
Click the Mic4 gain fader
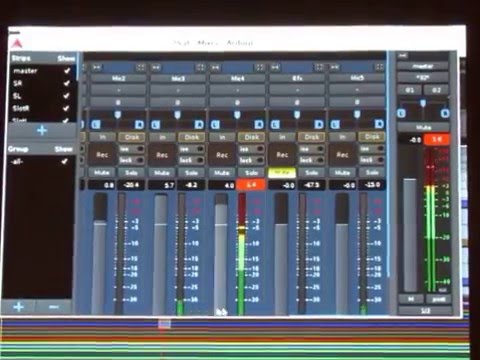[221, 253]
